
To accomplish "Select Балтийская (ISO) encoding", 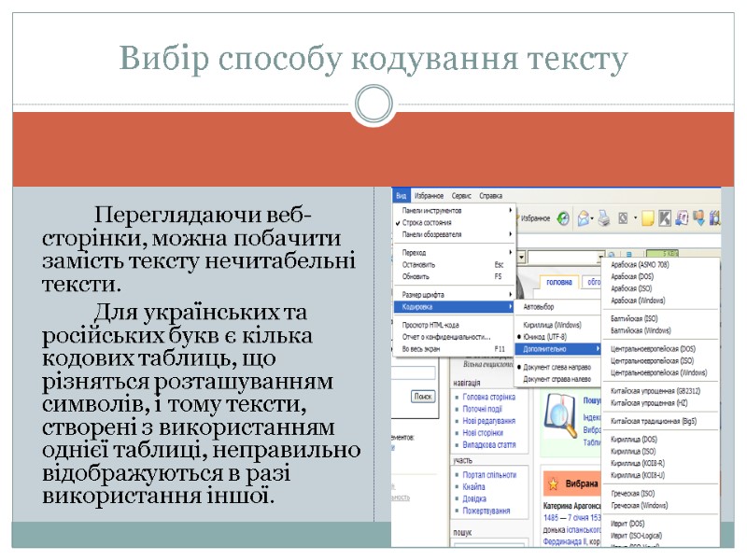I will 660,318.
